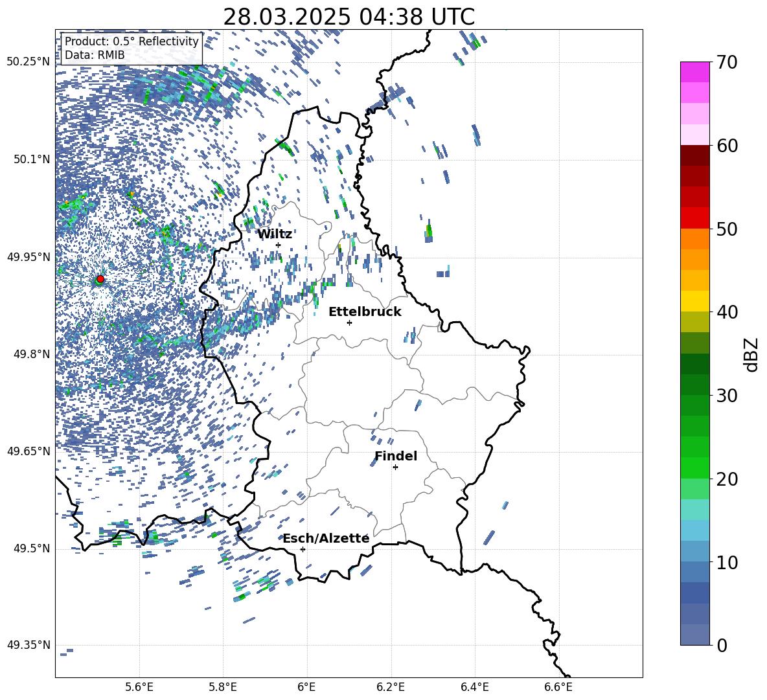Image resolution: width=767 pixels, height=700 pixels.
Task: Click the 6.4°E longitude label
Action: click(474, 688)
